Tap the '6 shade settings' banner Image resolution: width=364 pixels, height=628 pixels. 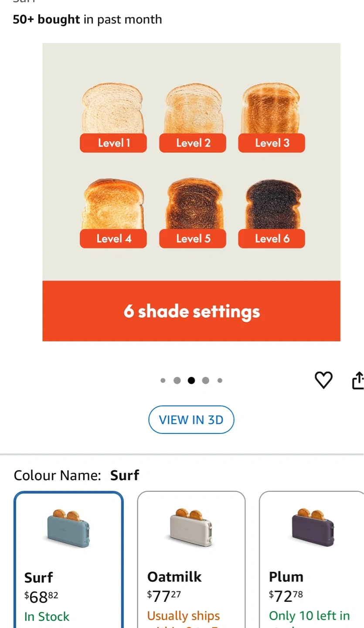pos(191,311)
